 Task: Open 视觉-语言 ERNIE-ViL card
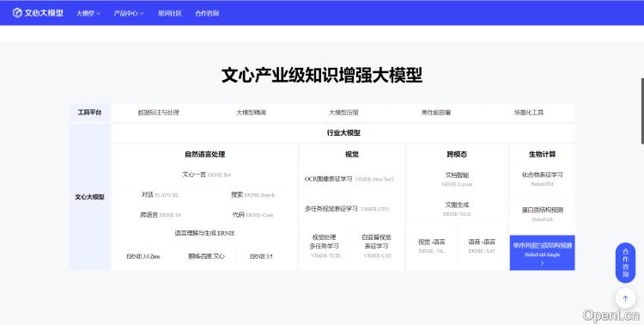click(431, 246)
